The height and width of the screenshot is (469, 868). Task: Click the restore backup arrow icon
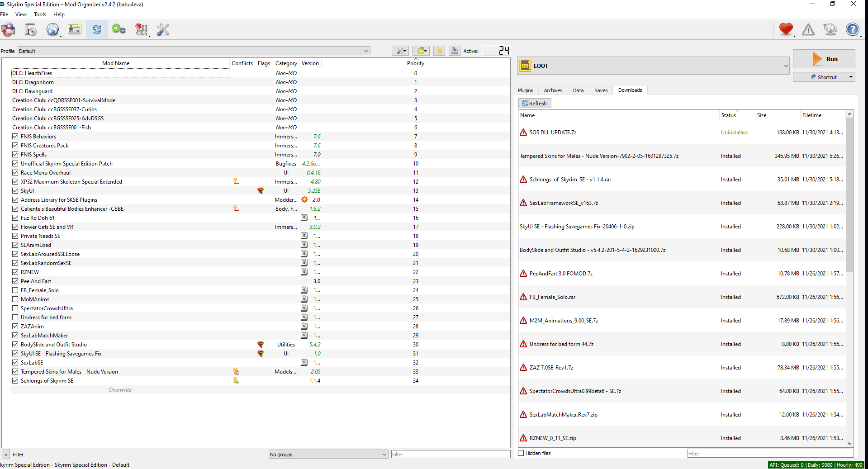(439, 51)
